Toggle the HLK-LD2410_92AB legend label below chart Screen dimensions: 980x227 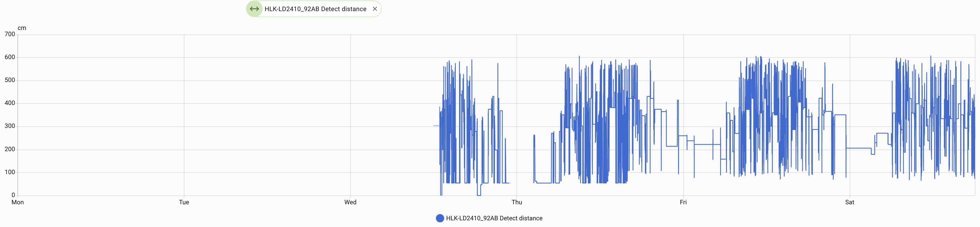(494, 218)
